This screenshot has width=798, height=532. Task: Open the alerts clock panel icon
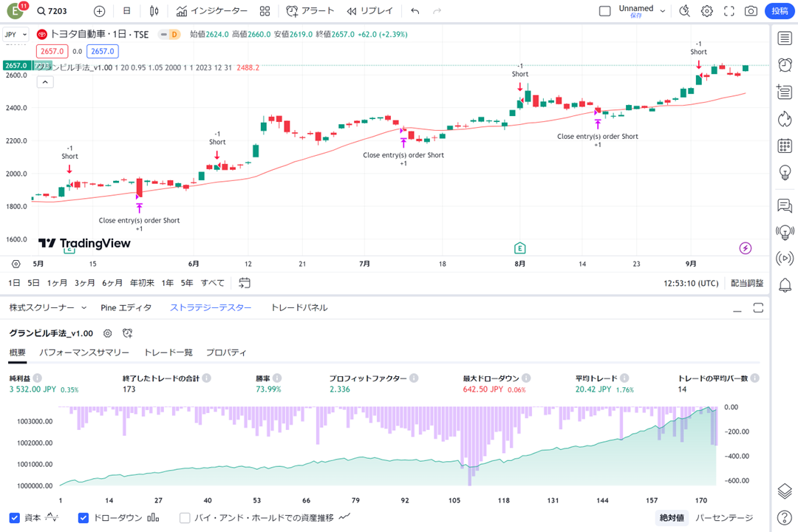(x=785, y=65)
